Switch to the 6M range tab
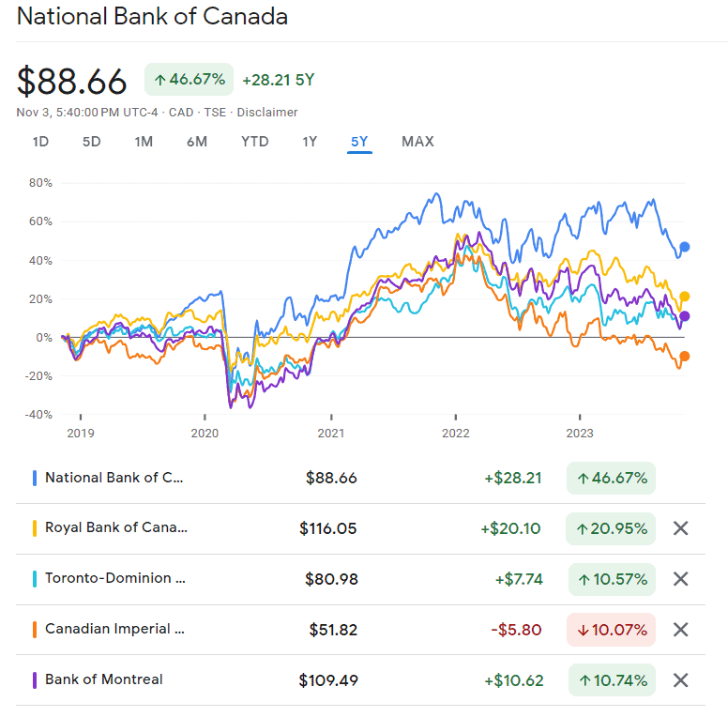The width and height of the screenshot is (728, 717). (x=196, y=142)
